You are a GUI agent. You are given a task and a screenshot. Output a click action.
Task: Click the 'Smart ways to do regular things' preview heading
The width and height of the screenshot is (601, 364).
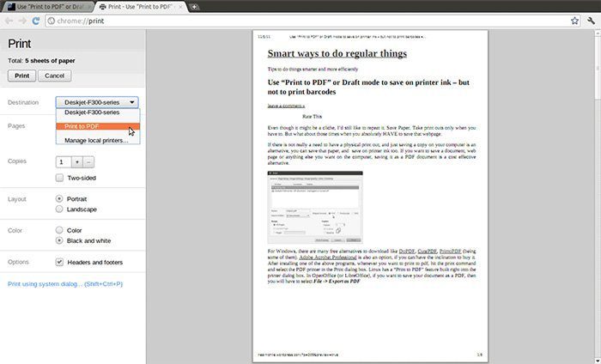[x=337, y=53]
